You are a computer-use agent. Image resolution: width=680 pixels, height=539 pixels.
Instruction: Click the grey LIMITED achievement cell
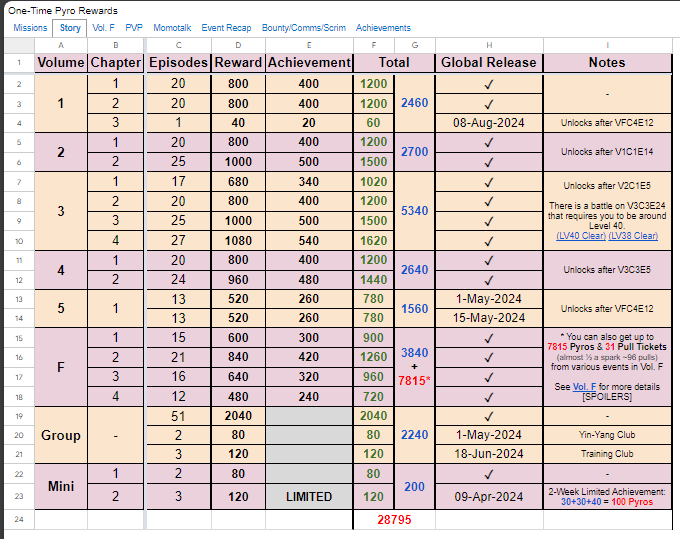(x=309, y=495)
